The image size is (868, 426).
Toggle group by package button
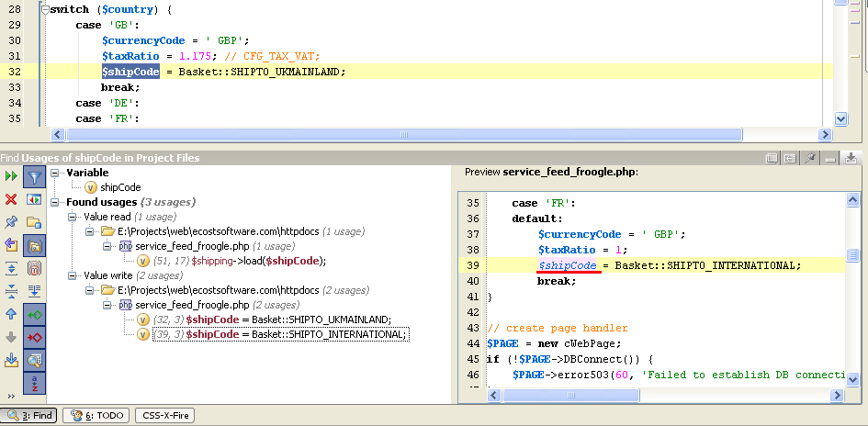[x=34, y=246]
